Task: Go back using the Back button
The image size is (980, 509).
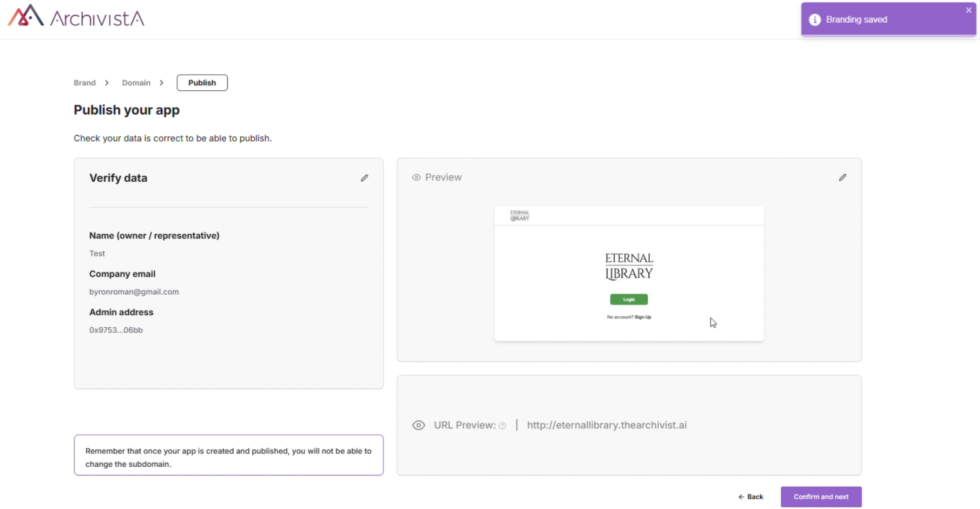Action: coord(750,497)
